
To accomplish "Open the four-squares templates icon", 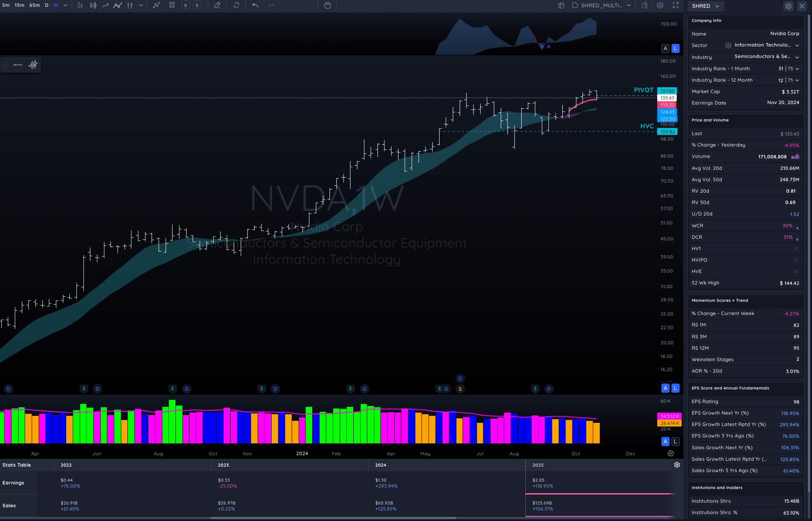I will (172, 5).
